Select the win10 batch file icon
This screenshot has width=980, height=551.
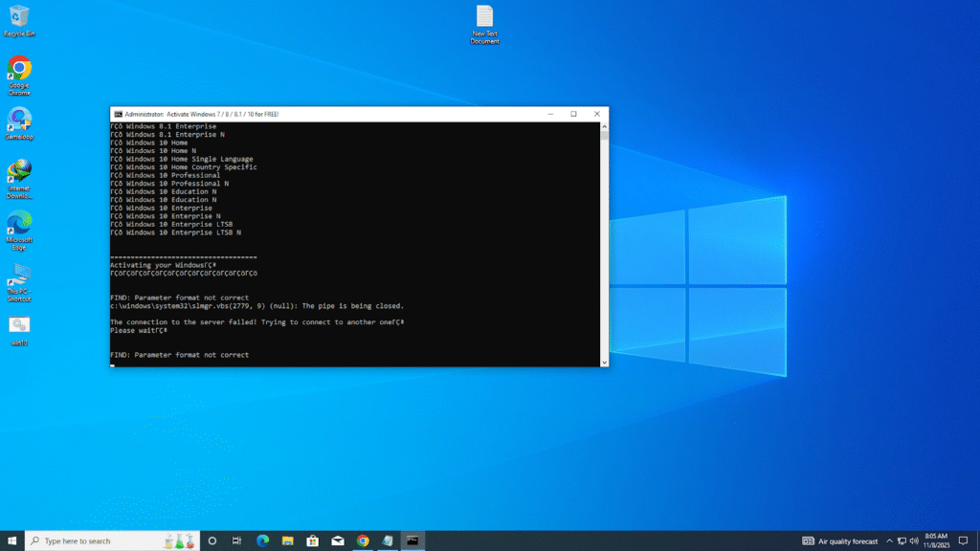19,326
